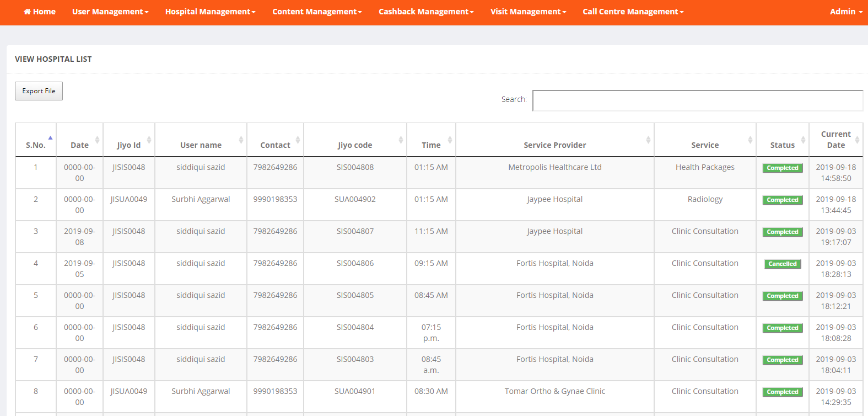Screen dimensions: 868x416
Task: Open the User Management menu
Action: click(110, 12)
